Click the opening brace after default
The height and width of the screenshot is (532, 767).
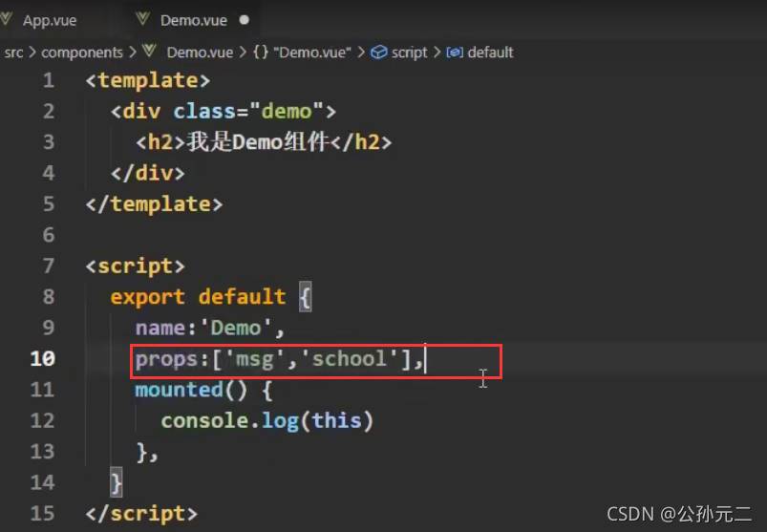point(306,297)
